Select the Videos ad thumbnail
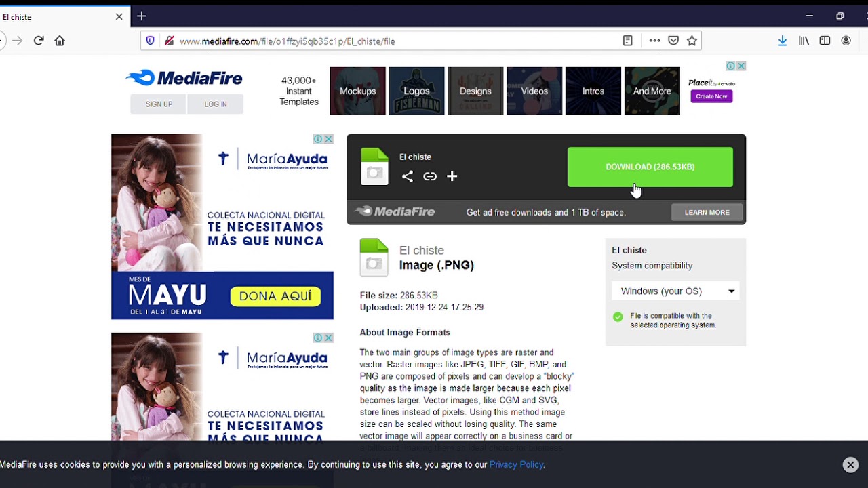 [534, 91]
